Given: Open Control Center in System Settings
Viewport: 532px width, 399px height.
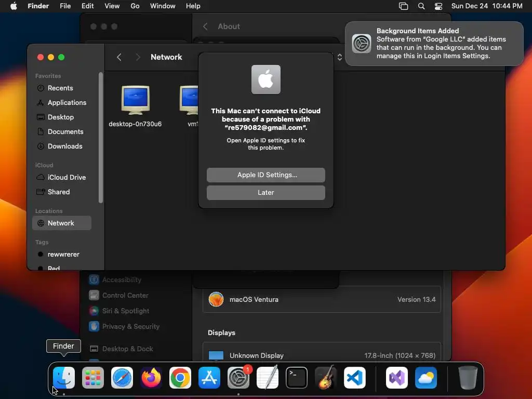Looking at the screenshot, I should [x=119, y=296].
